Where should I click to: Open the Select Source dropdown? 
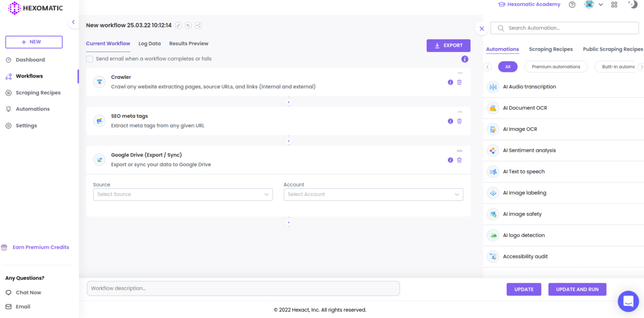point(182,194)
